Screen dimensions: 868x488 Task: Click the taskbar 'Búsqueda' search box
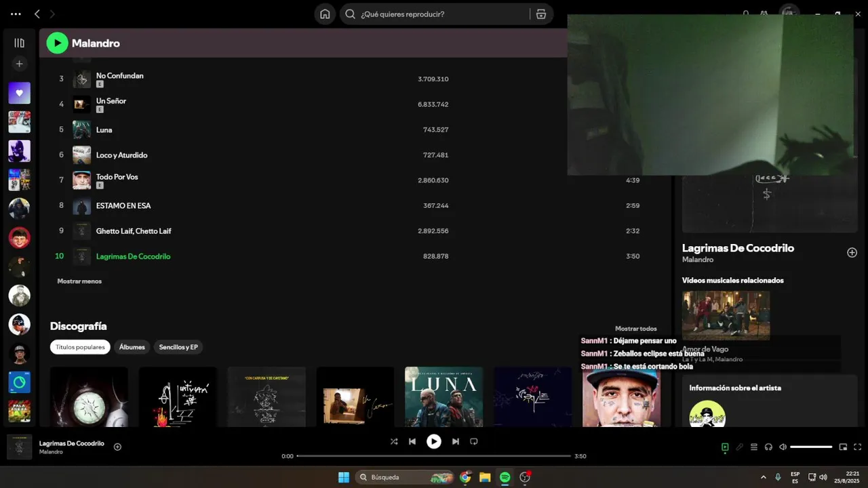click(405, 477)
